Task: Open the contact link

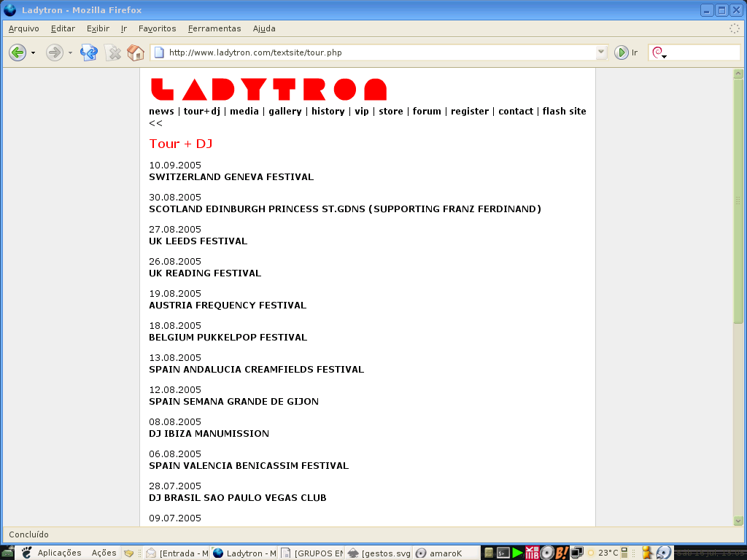Action: [x=516, y=111]
